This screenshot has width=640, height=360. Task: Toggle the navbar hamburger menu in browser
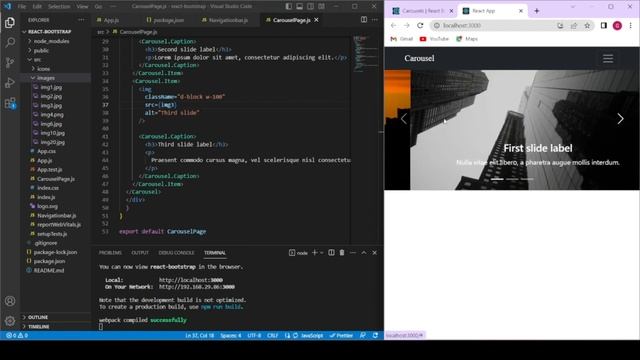coord(608,58)
